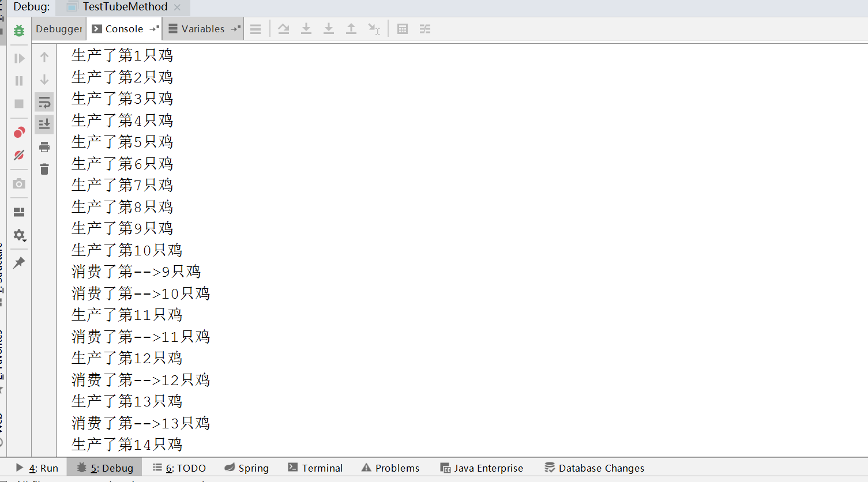Click console line 消费了第-->10只鸡
This screenshot has width=868, height=482.
tap(141, 293)
